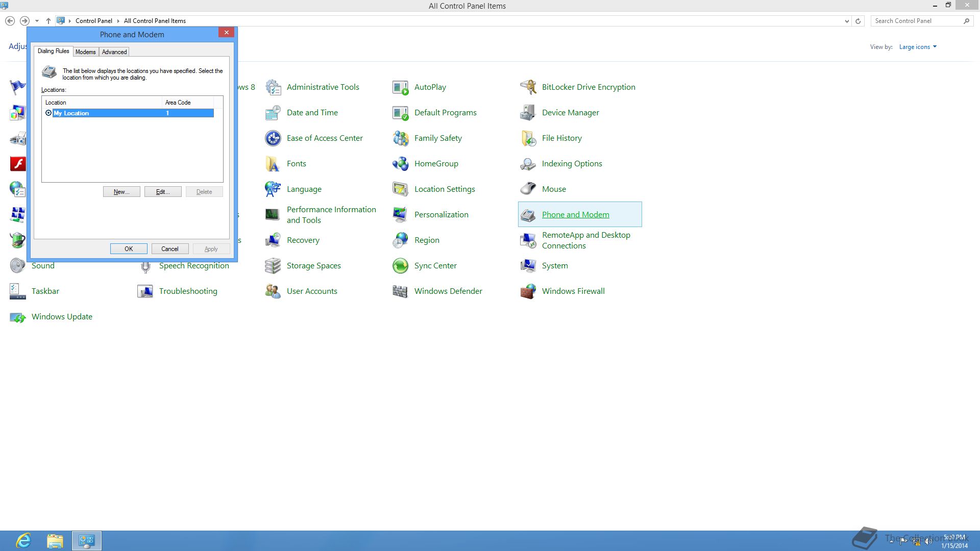Open the Language icon
980x551 pixels.
pos(273,189)
